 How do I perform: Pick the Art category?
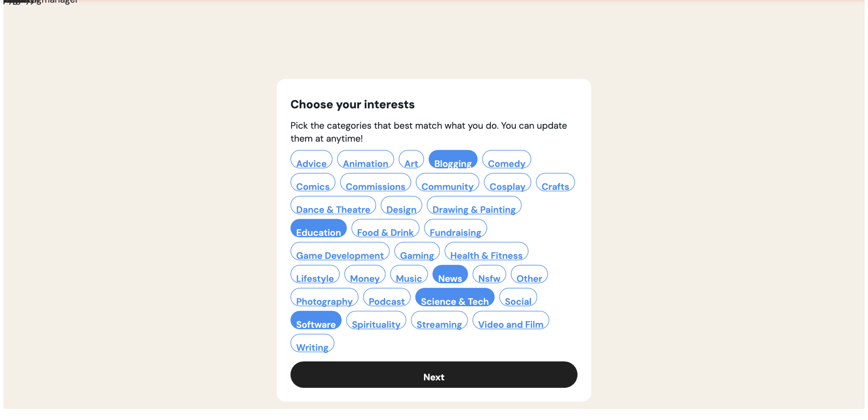(x=411, y=160)
